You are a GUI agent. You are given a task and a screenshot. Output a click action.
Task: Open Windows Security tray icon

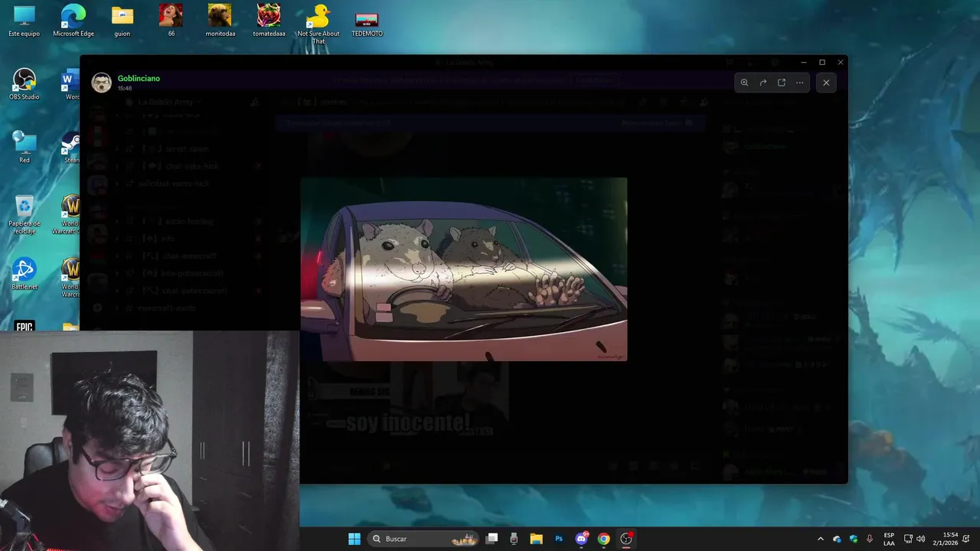tap(854, 539)
